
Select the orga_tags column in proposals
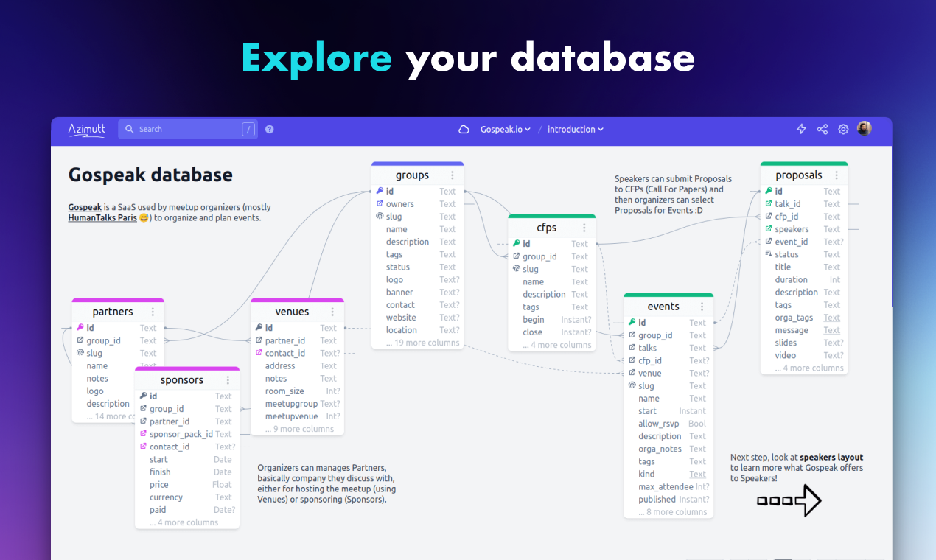[x=804, y=318]
